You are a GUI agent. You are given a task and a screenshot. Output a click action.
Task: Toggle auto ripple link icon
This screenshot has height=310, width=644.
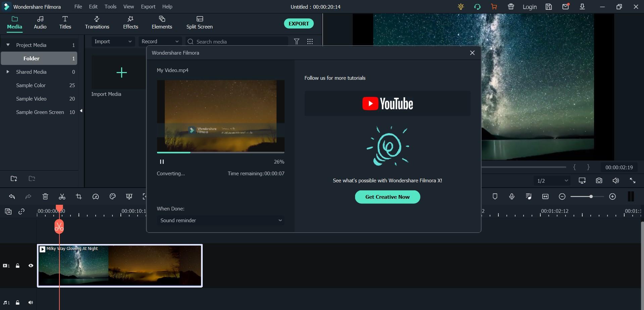21,211
